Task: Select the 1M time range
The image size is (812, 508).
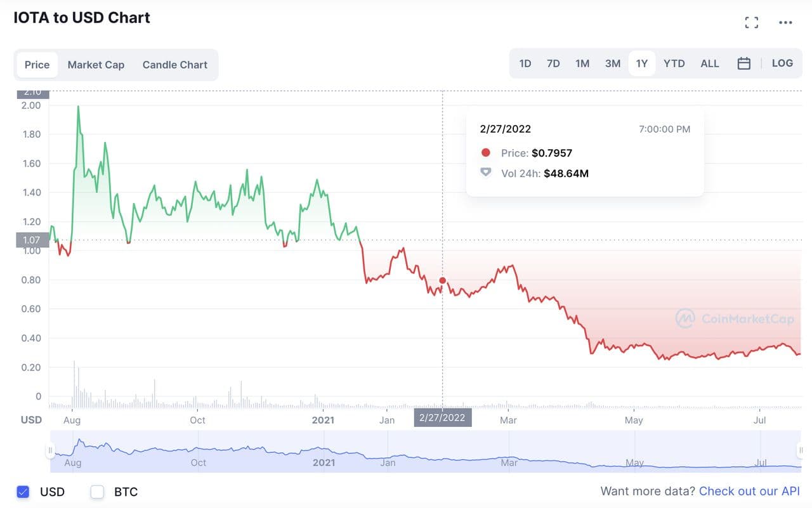Action: coord(582,63)
